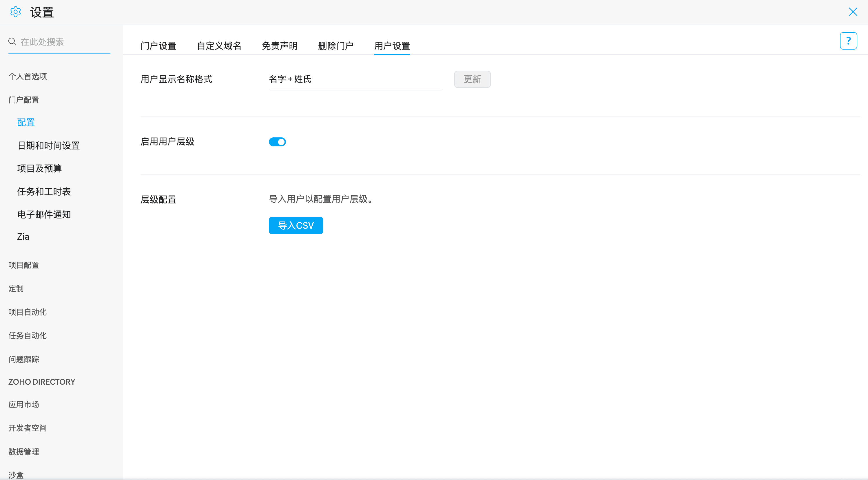This screenshot has width=868, height=480.
Task: Open the user display name format dropdown
Action: (x=355, y=79)
